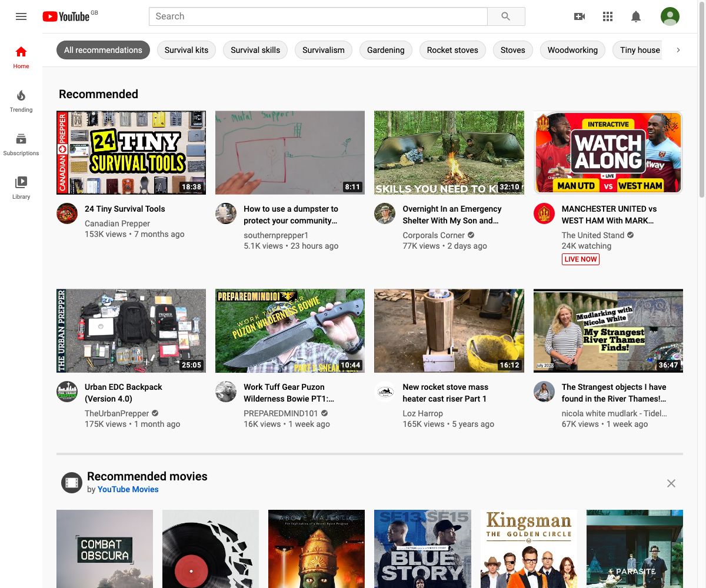Screen dimensions: 706x588
Task: Open Trending in the sidebar
Action: (21, 101)
